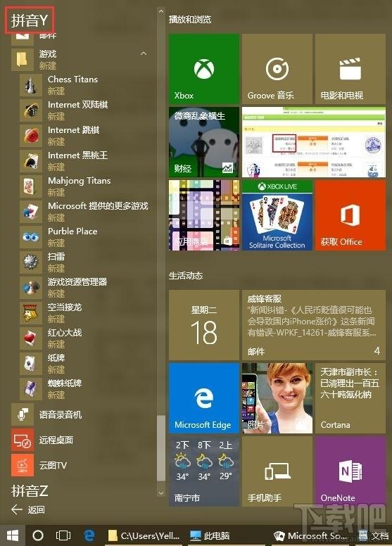The height and width of the screenshot is (546, 392).
Task: Open Cortana circle on taskbar
Action: click(x=37, y=535)
